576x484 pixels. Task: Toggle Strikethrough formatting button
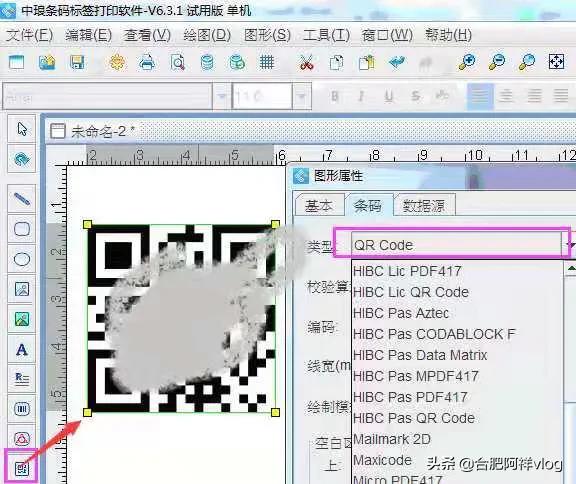pos(415,96)
